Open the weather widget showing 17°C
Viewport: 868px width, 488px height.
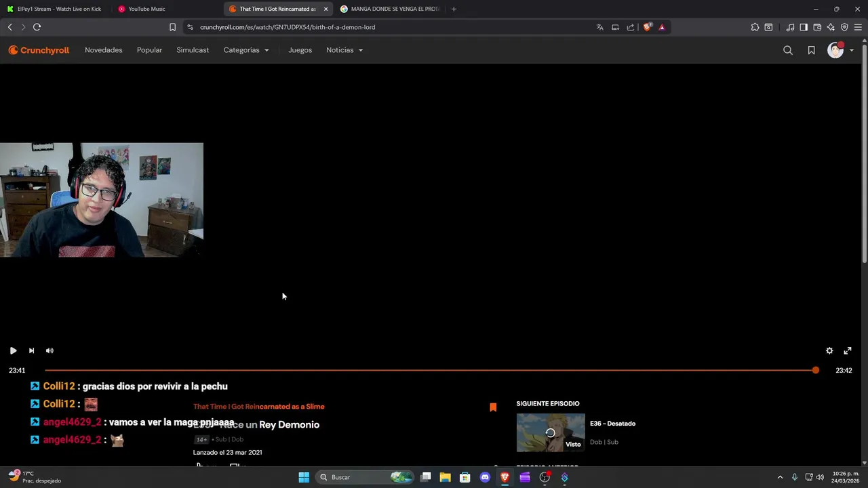click(35, 477)
